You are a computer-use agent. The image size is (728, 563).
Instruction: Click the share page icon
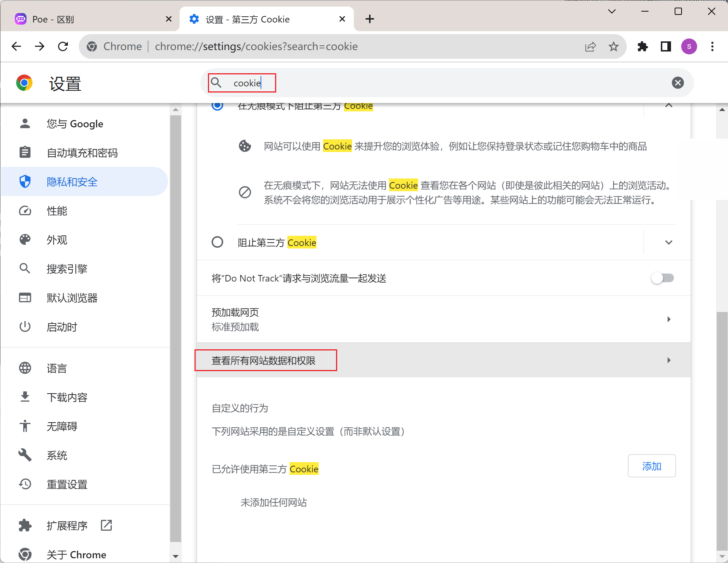click(x=590, y=46)
